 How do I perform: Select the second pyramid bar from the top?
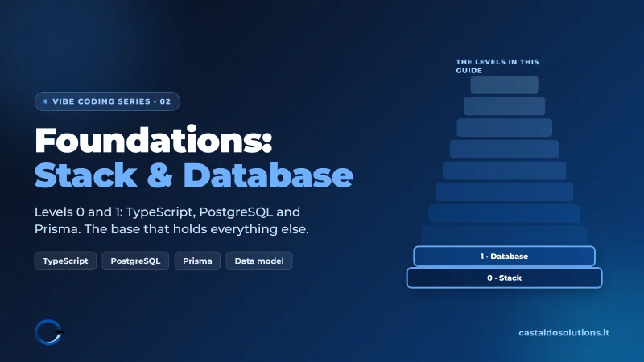505,106
